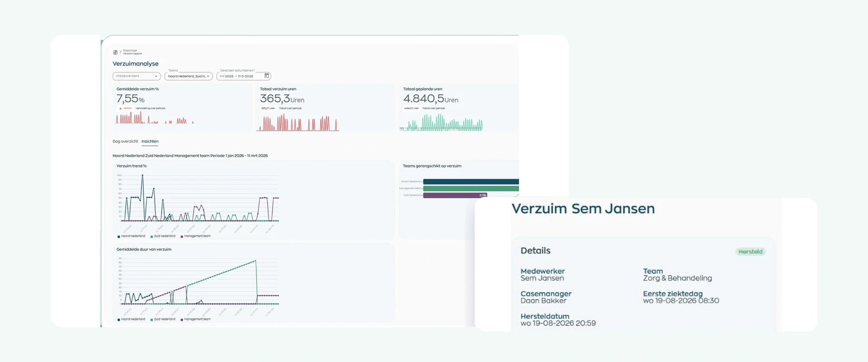The height and width of the screenshot is (362, 868).
Task: Click the Verzuimanalyse page heading
Action: tap(136, 64)
